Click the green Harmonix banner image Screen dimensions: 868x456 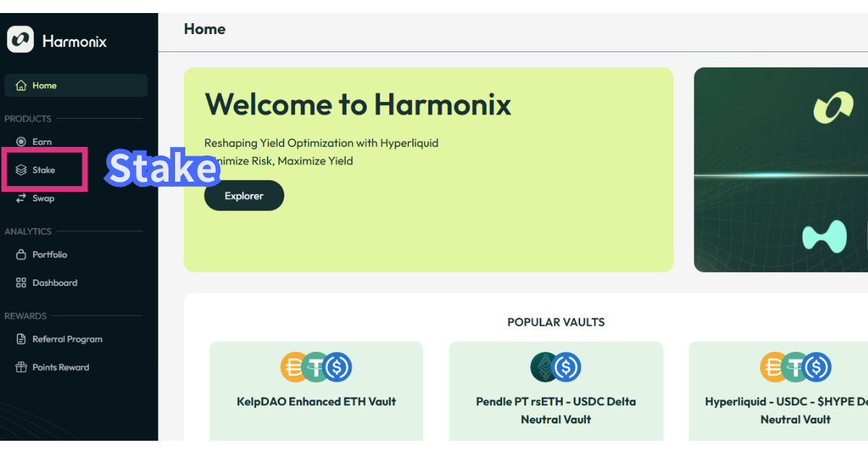pyautogui.click(x=780, y=170)
